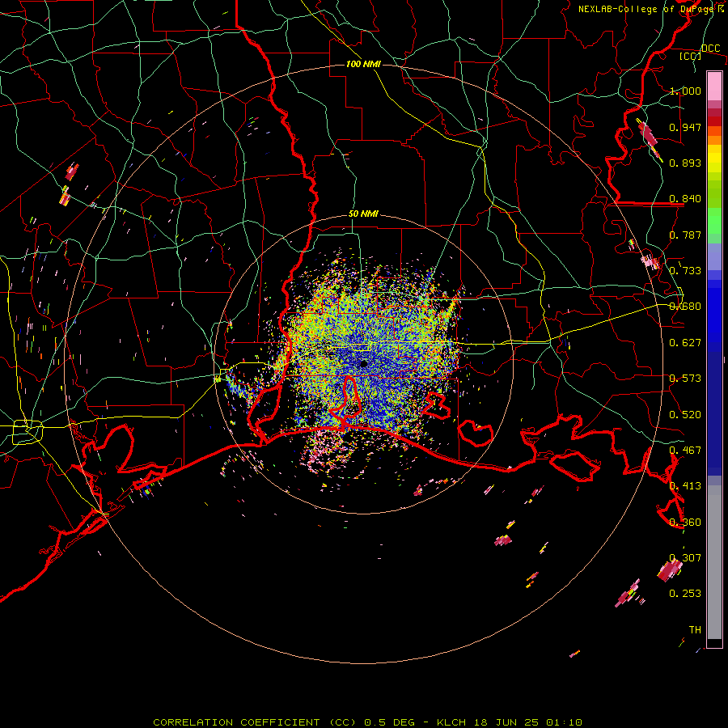Viewport: 728px width, 728px height.
Task: Pick the gray segment of the color bar
Action: pos(714,562)
